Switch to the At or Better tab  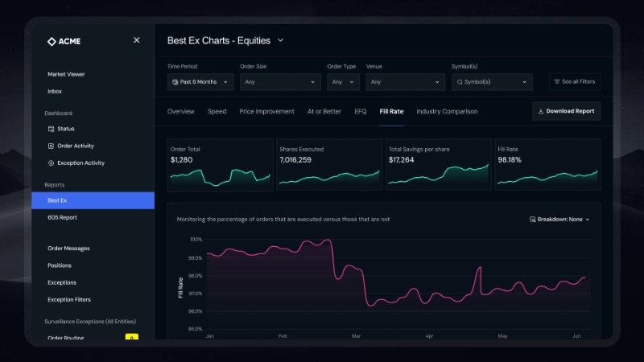(x=324, y=112)
